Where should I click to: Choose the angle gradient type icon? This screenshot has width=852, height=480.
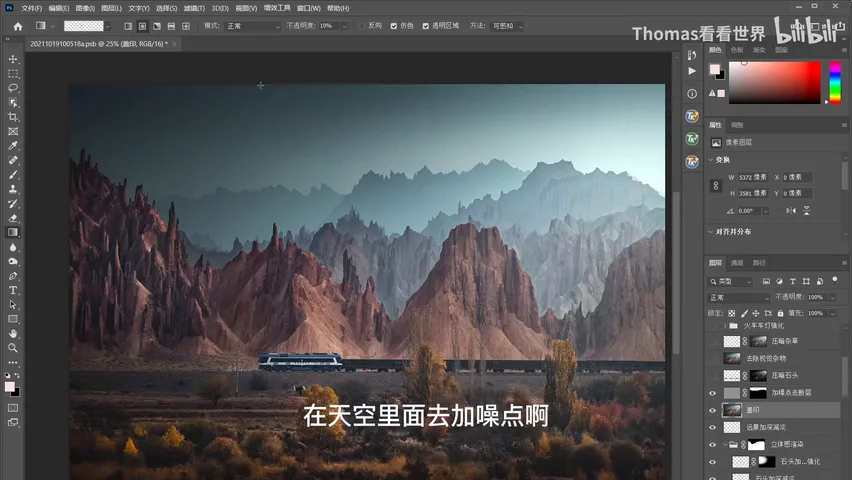[157, 26]
